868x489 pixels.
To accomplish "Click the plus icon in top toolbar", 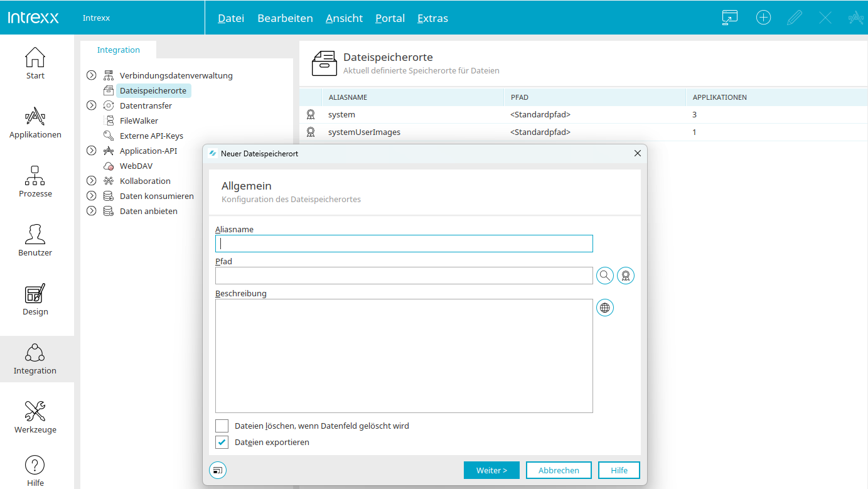I will pos(763,18).
